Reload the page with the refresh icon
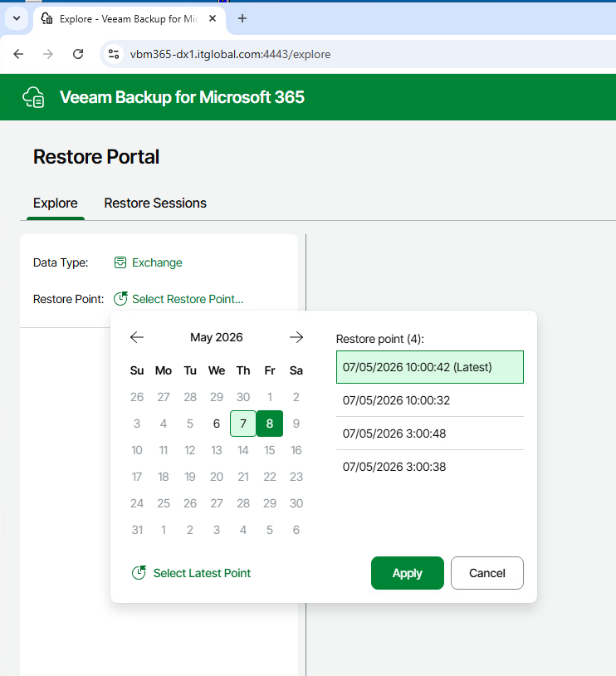 78,54
